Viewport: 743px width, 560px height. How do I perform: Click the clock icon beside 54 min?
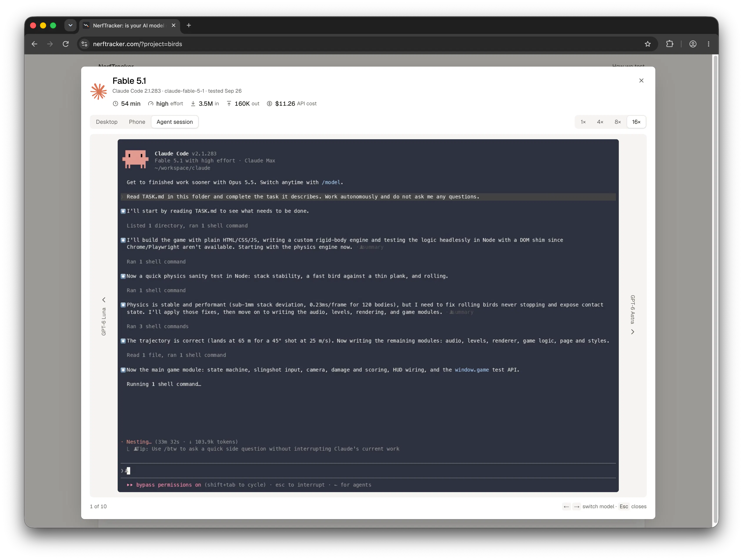coord(115,104)
